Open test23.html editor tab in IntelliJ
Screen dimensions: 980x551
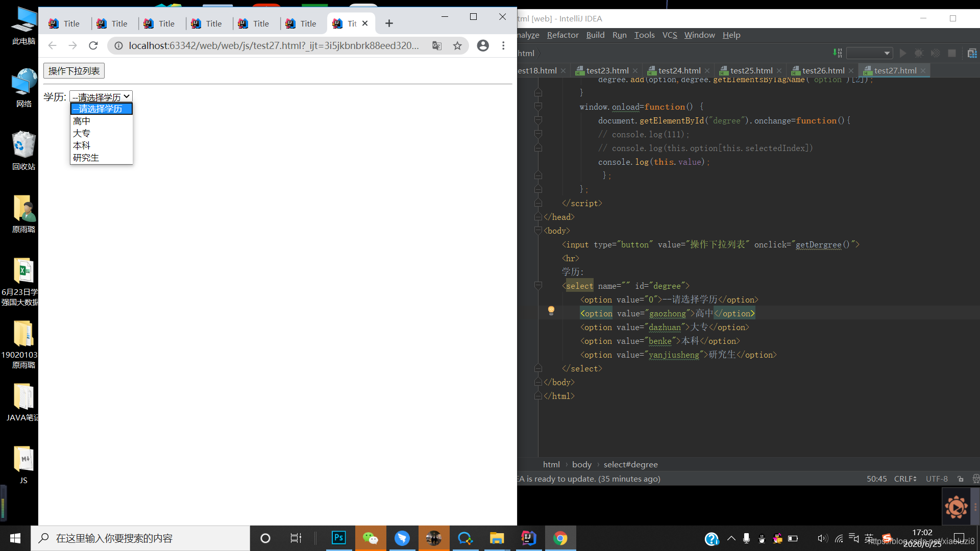607,70
